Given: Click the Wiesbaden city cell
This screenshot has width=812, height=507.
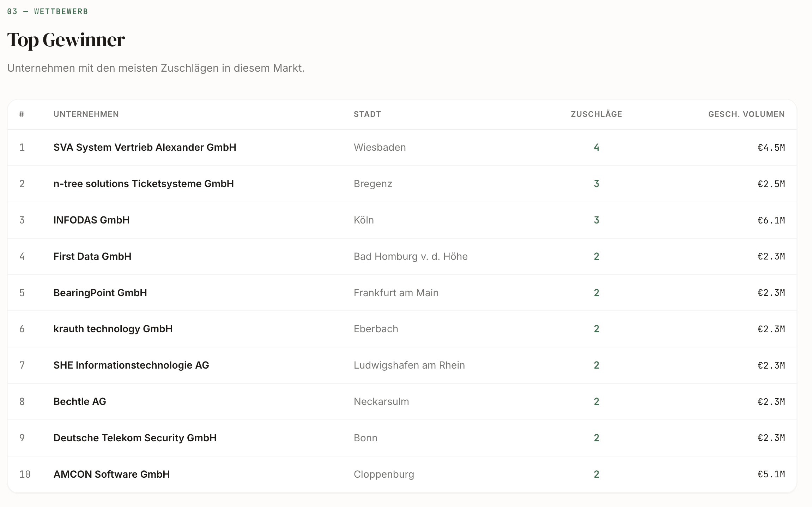Looking at the screenshot, I should pyautogui.click(x=380, y=147).
